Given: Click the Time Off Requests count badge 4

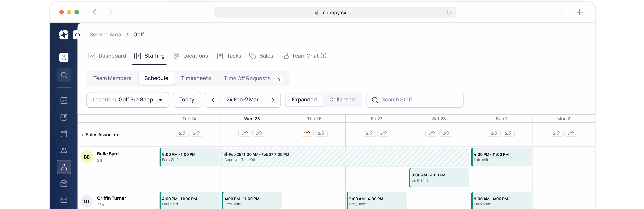Looking at the screenshot, I should coord(278,79).
